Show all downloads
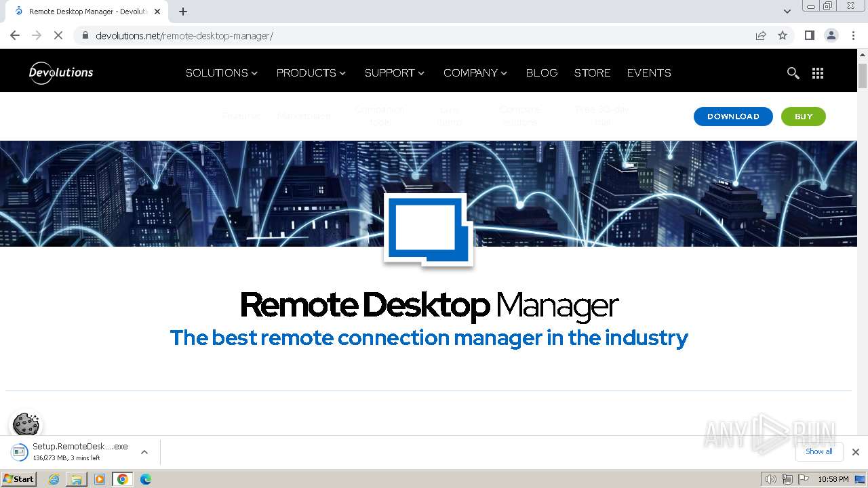The image size is (868, 488). click(819, 451)
